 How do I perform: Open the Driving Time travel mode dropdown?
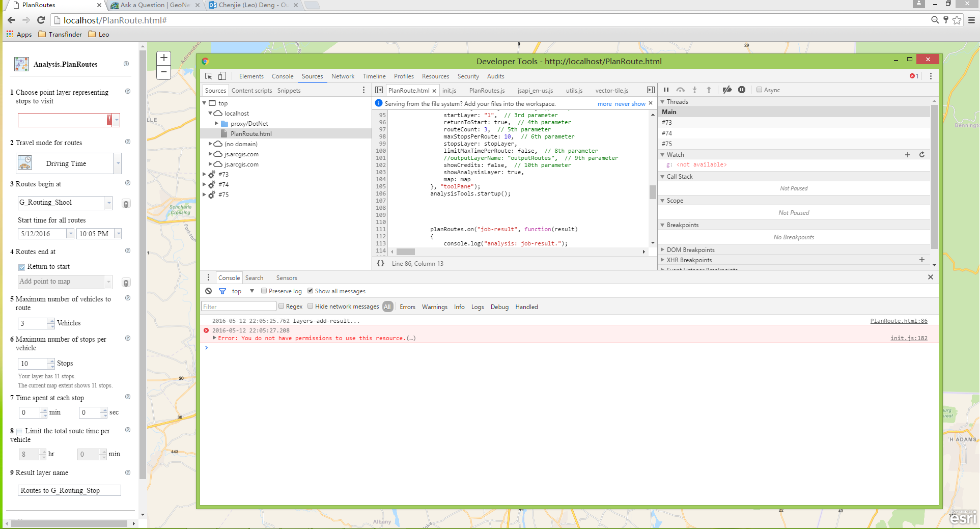118,164
